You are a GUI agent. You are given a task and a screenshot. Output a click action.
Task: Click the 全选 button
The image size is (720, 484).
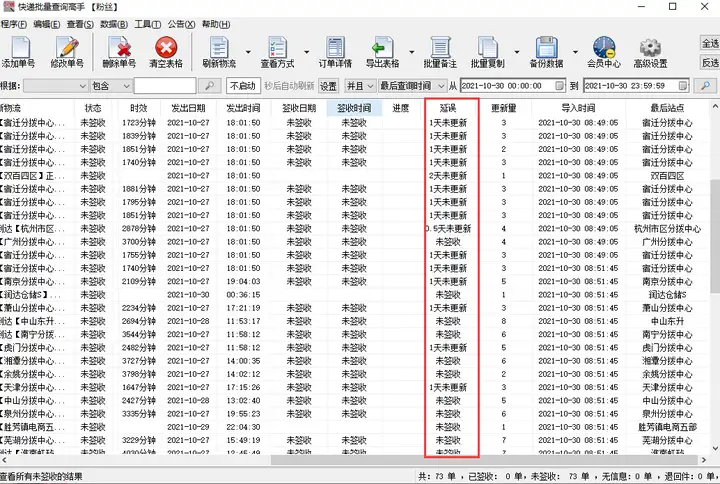tap(709, 43)
